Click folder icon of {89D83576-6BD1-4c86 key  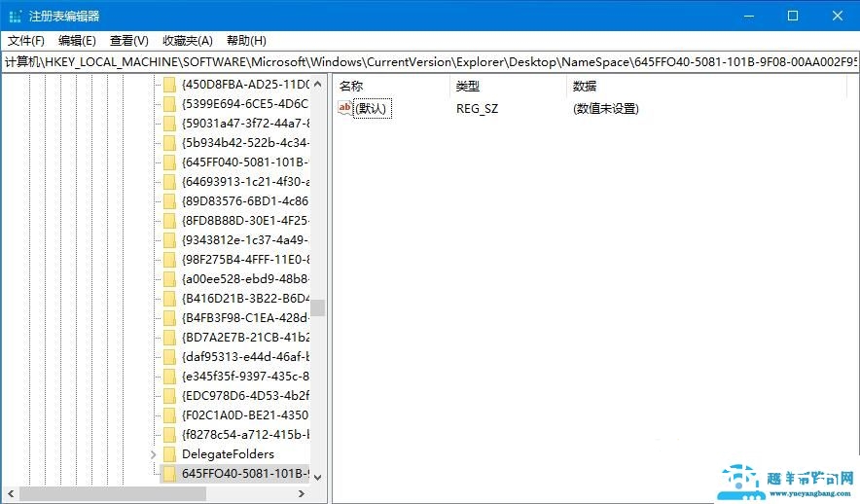point(169,201)
